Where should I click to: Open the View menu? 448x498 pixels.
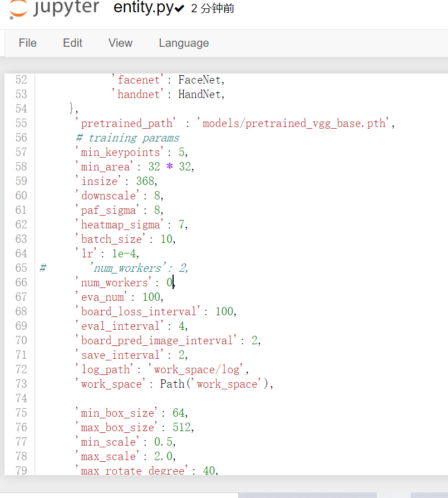120,43
